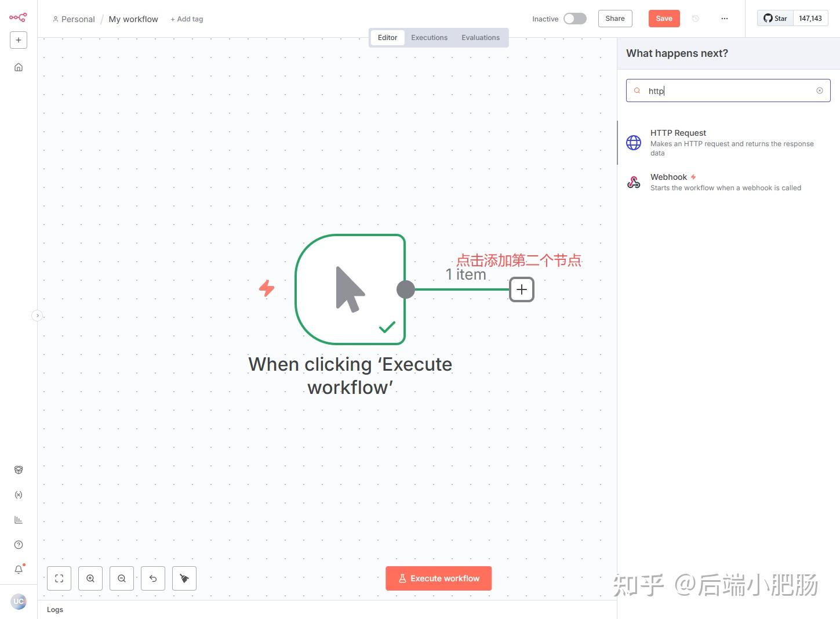Clear the node search text
Screen dimensions: 840x619
click(820, 91)
